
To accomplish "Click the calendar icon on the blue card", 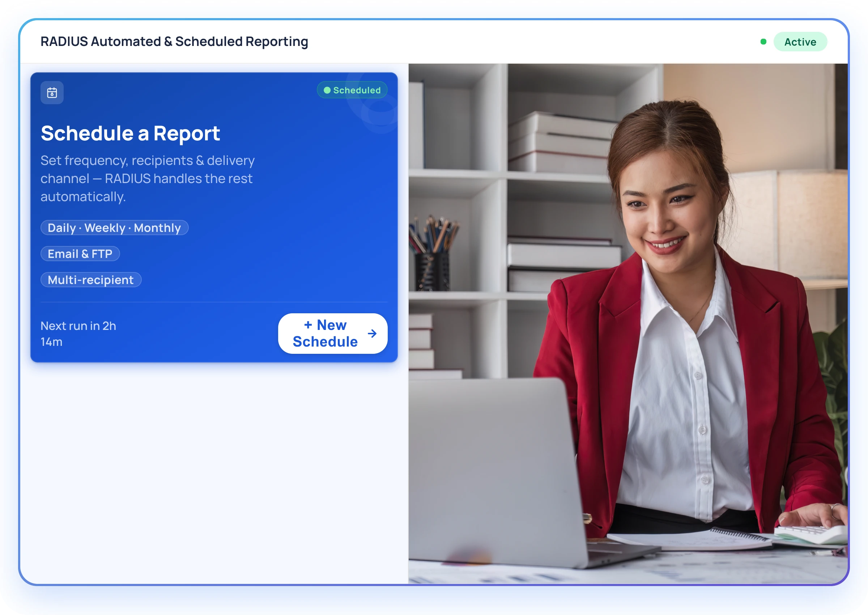I will 52,92.
